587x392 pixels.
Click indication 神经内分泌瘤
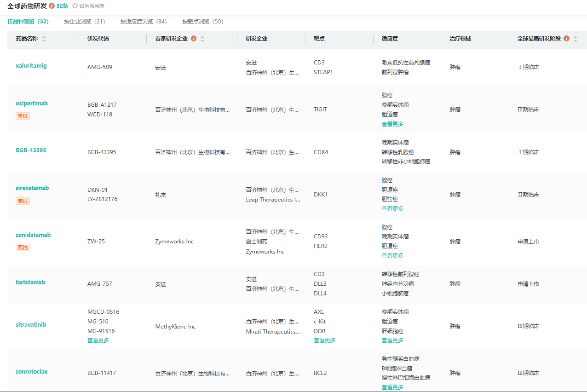click(x=398, y=284)
